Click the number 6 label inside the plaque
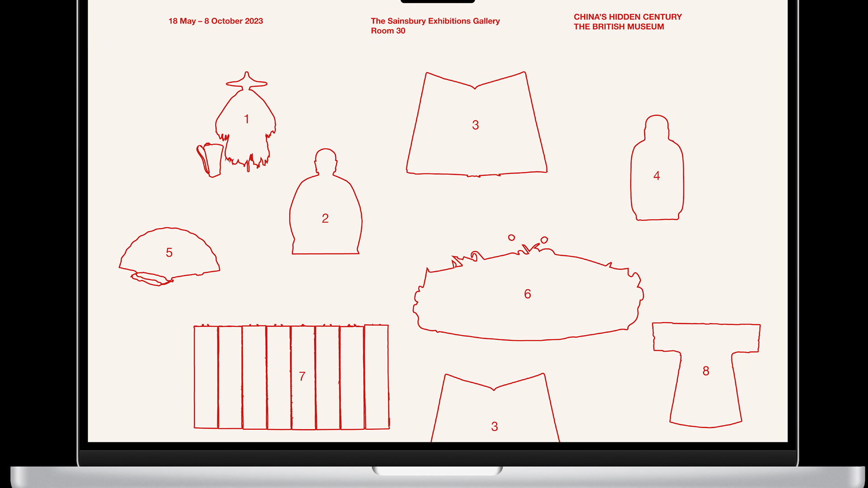The width and height of the screenshot is (868, 488). pyautogui.click(x=528, y=294)
